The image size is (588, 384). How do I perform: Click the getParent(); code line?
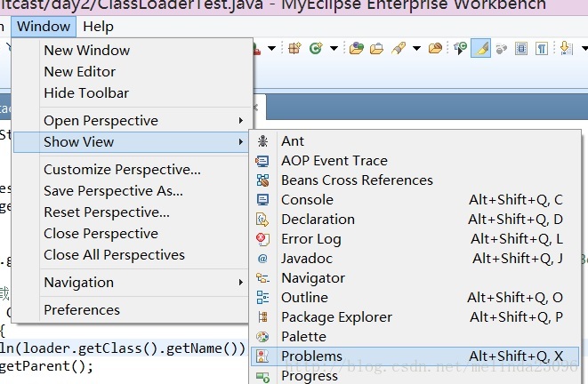pos(46,366)
